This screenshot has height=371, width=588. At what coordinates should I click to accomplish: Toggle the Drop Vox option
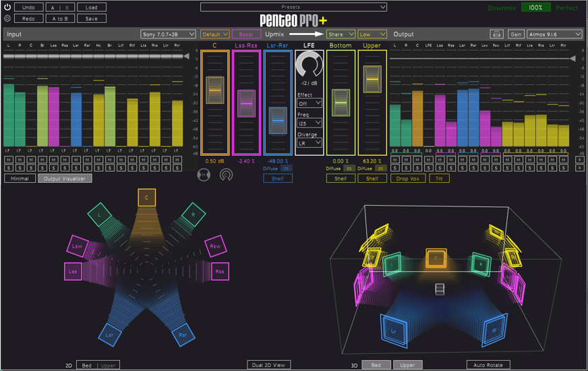click(x=408, y=179)
